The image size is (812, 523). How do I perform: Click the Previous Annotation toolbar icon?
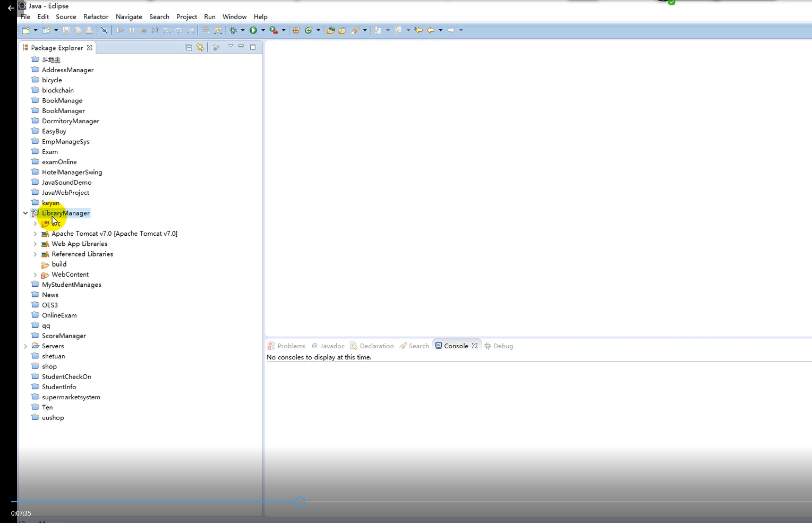[398, 30]
